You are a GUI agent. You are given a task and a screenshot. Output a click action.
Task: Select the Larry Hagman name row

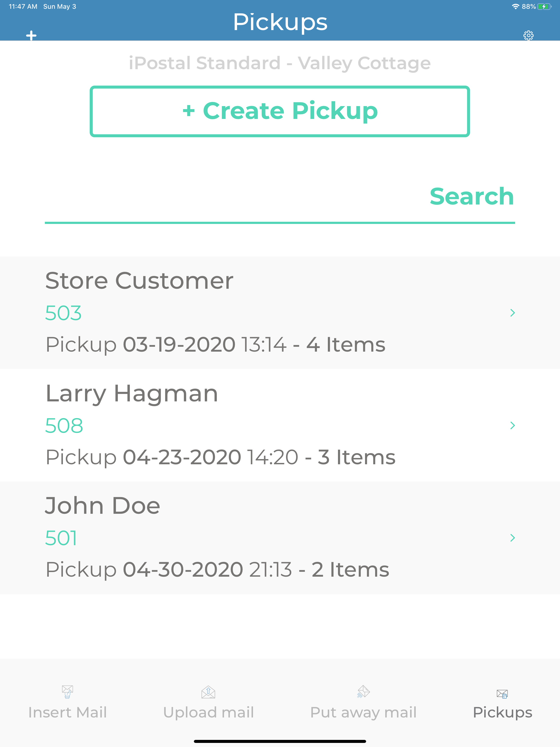pyautogui.click(x=132, y=394)
